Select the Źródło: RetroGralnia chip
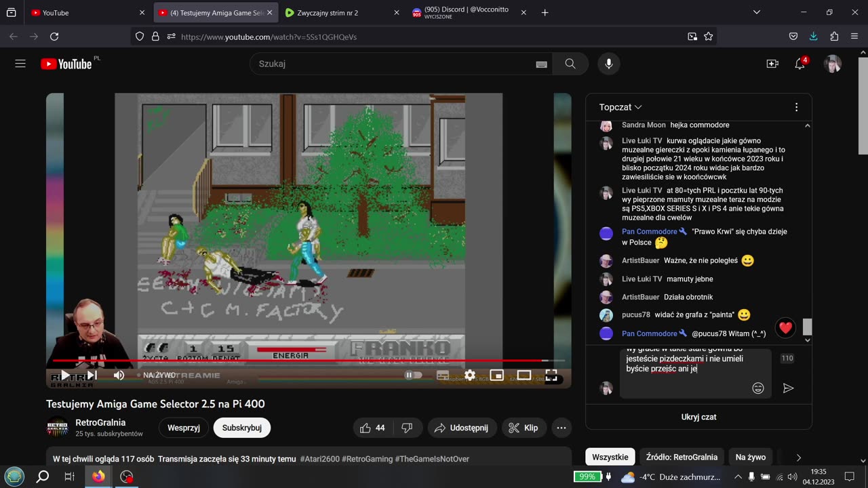The height and width of the screenshot is (488, 868). (x=681, y=457)
